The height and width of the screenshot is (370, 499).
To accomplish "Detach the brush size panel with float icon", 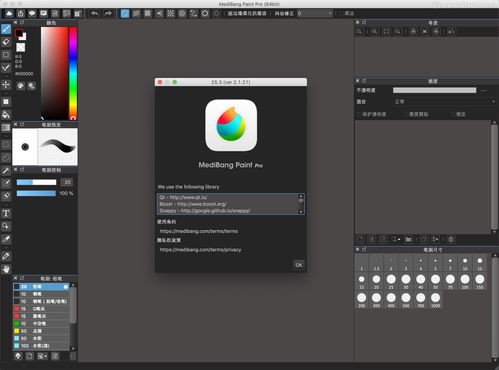I will (x=364, y=249).
